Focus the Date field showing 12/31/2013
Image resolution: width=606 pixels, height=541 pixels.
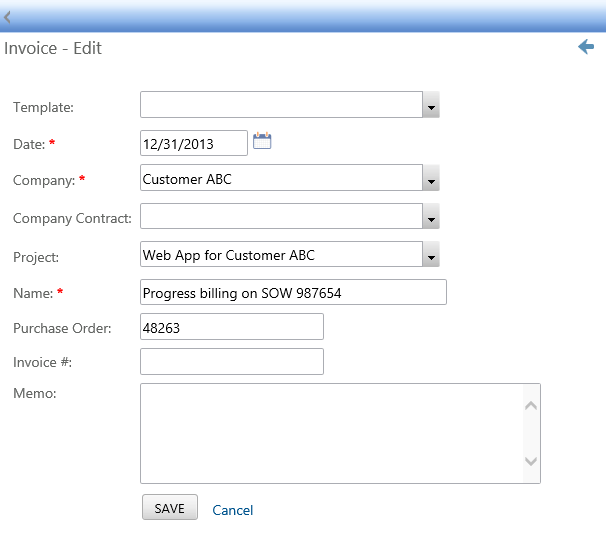[194, 143]
